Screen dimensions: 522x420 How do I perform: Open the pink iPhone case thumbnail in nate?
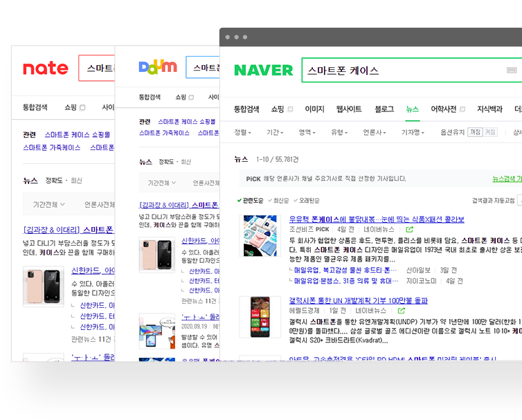tap(44, 286)
